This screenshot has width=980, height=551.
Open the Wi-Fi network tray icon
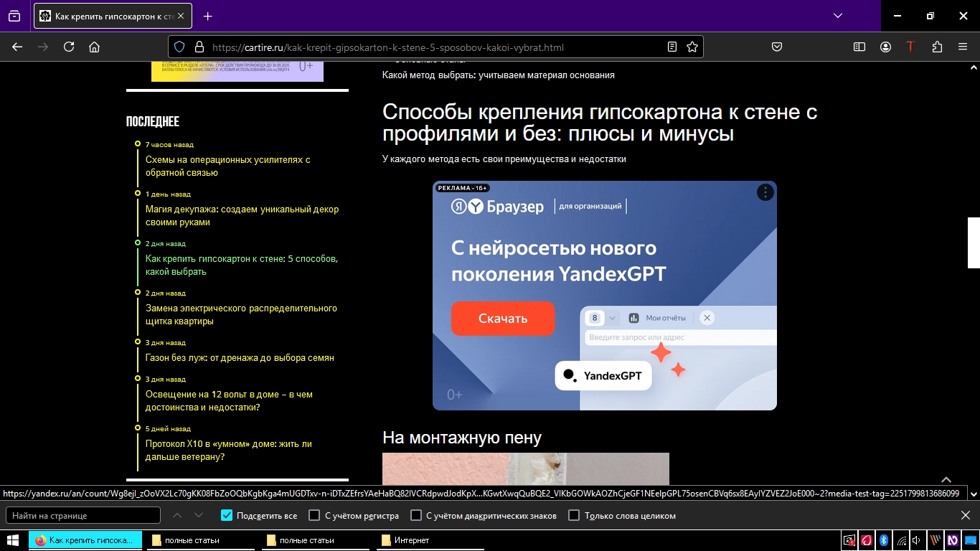(x=901, y=540)
